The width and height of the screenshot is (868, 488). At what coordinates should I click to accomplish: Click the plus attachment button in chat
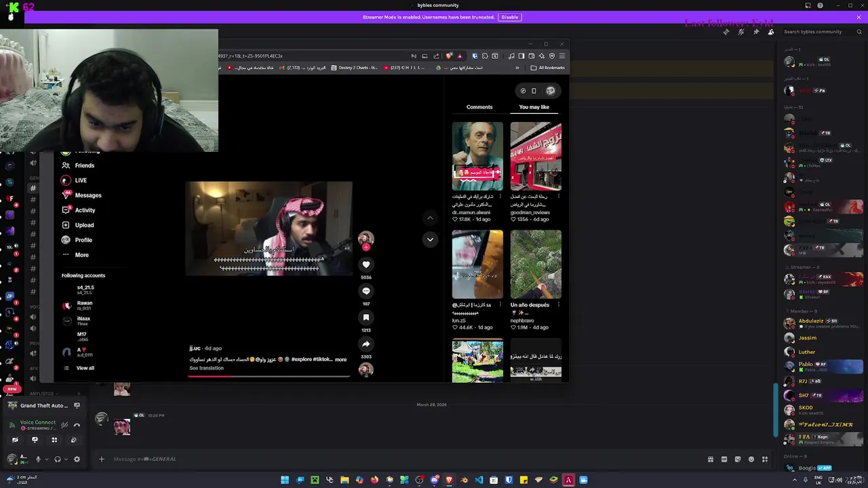point(102,460)
